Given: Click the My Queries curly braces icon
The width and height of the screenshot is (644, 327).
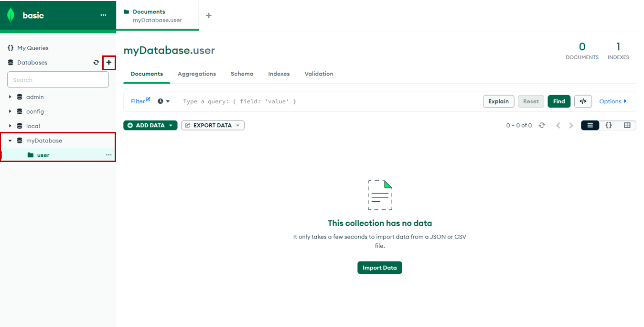Looking at the screenshot, I should (11, 48).
